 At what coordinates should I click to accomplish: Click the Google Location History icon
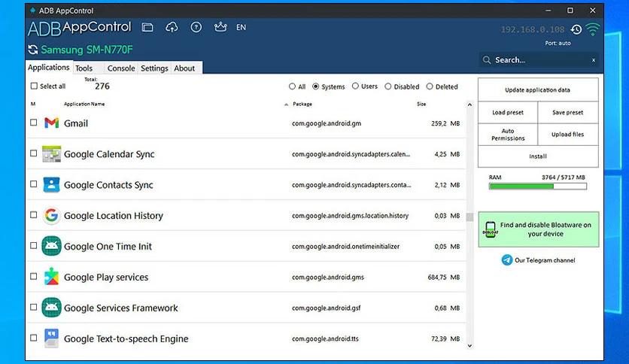[x=51, y=216]
